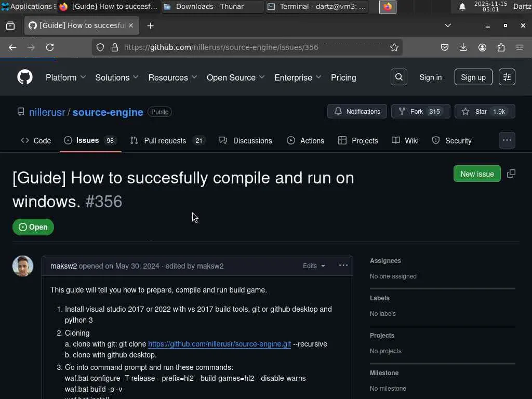Click system notification bell icon
Viewport: 532px width, 399px height.
462,6
